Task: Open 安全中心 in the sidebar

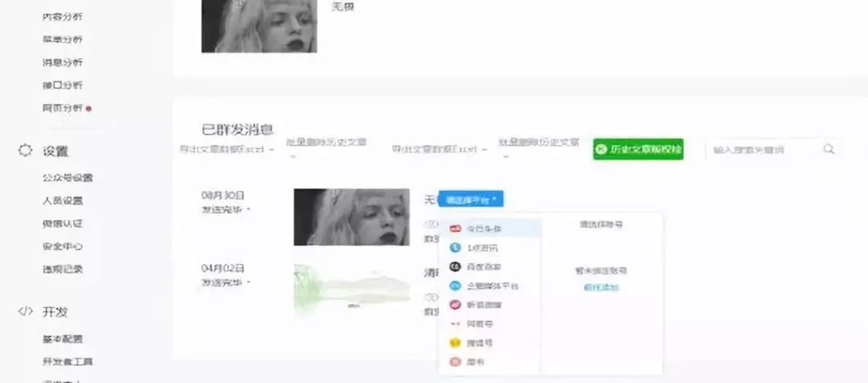Action: click(63, 246)
